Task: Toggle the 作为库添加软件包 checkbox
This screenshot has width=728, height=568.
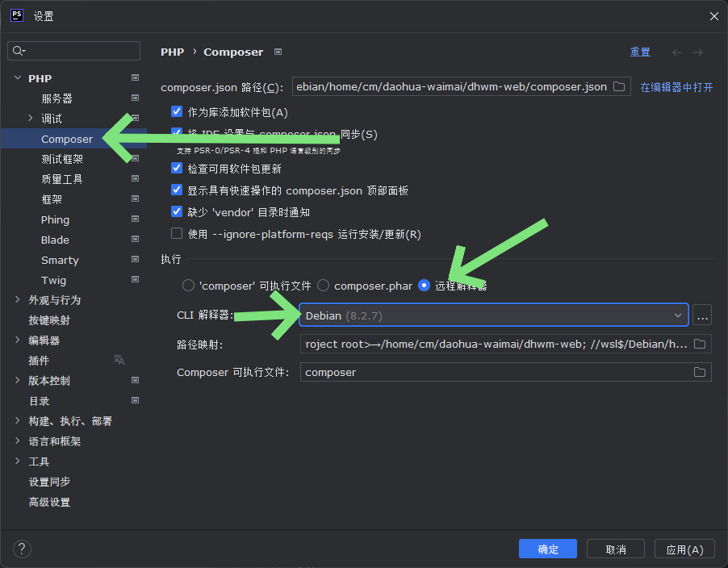Action: 177,111
